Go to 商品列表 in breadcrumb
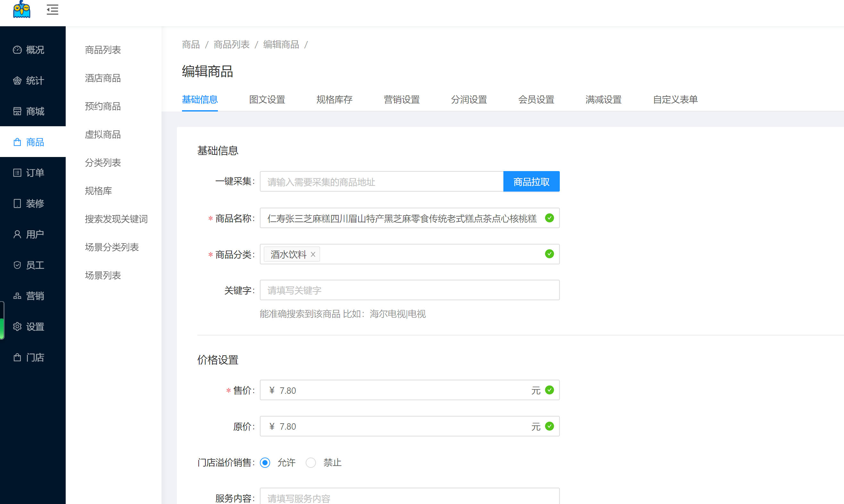The image size is (844, 504). pos(231,45)
